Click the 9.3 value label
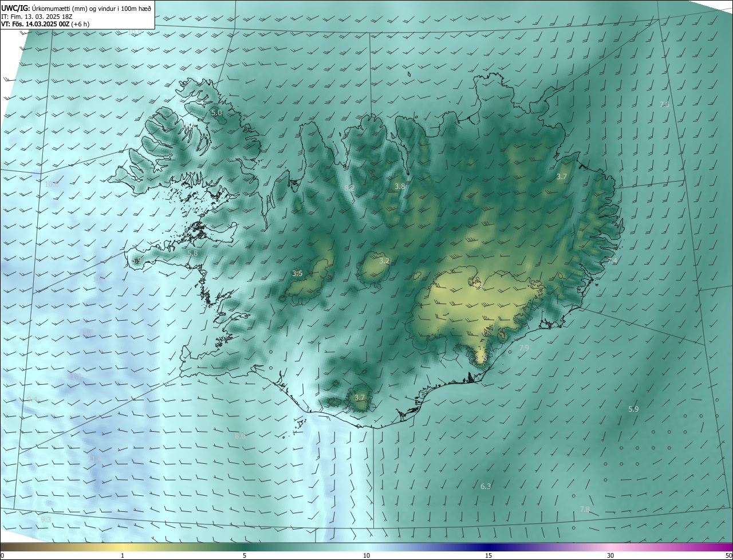Screen dimensions: 733x560 46,519
